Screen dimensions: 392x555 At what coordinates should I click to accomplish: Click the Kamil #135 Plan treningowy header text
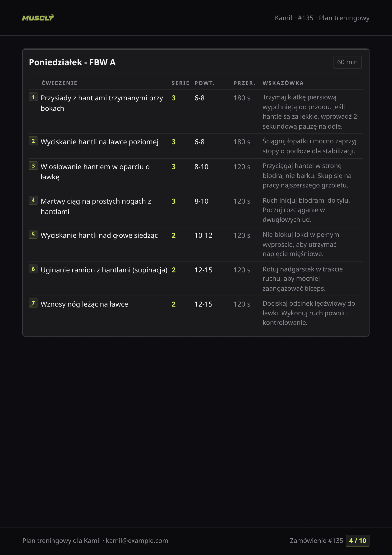coord(322,18)
